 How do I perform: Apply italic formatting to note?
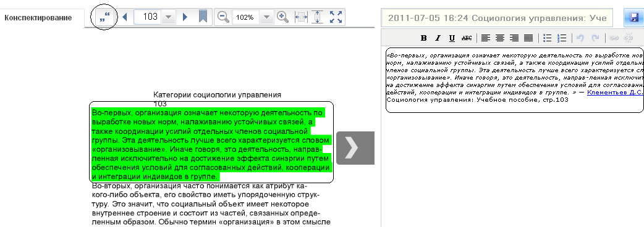(438, 38)
